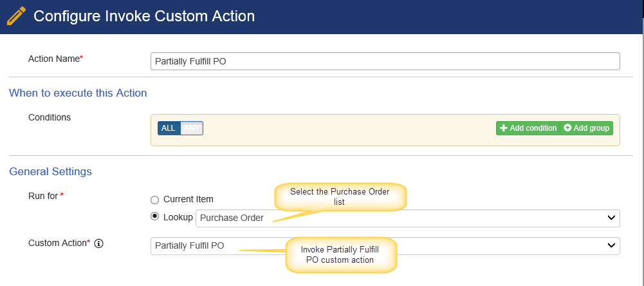
Task: Open the Custom Action dropdown list
Action: coord(385,245)
